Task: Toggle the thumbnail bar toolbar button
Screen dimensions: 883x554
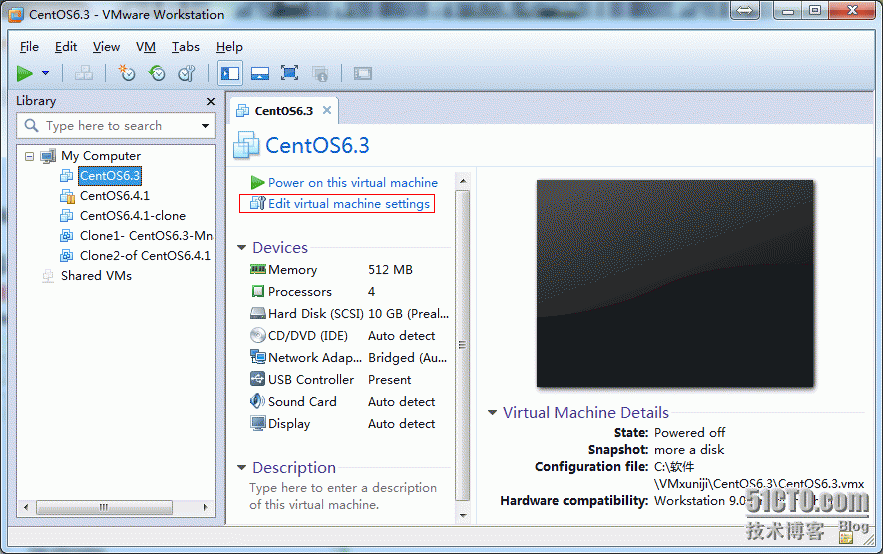Action: [260, 73]
